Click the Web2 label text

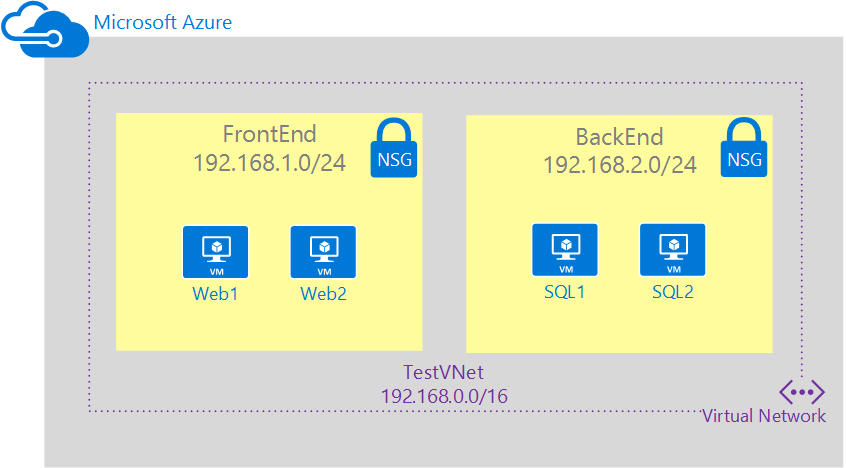point(324,294)
